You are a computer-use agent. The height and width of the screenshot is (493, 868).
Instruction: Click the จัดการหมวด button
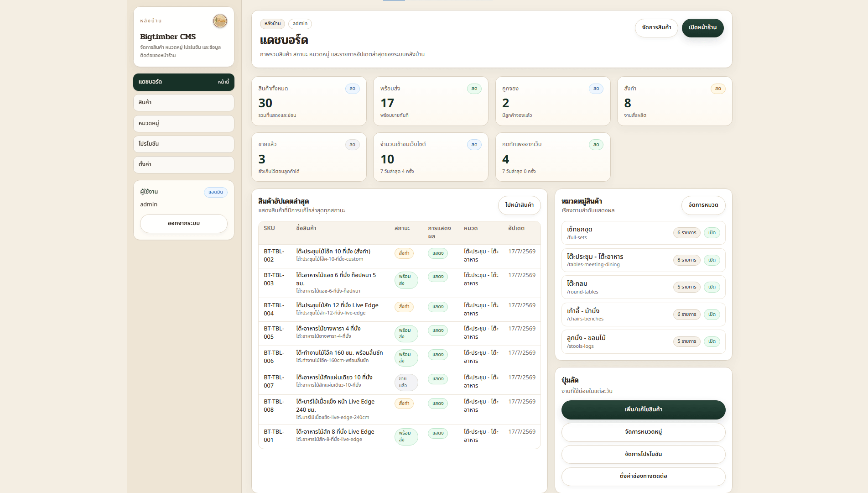703,205
